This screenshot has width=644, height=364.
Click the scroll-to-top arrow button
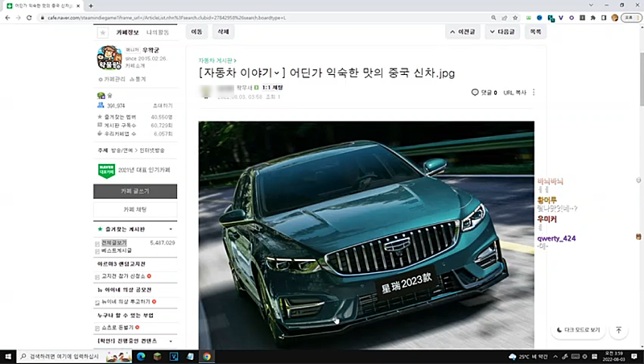click(x=618, y=330)
